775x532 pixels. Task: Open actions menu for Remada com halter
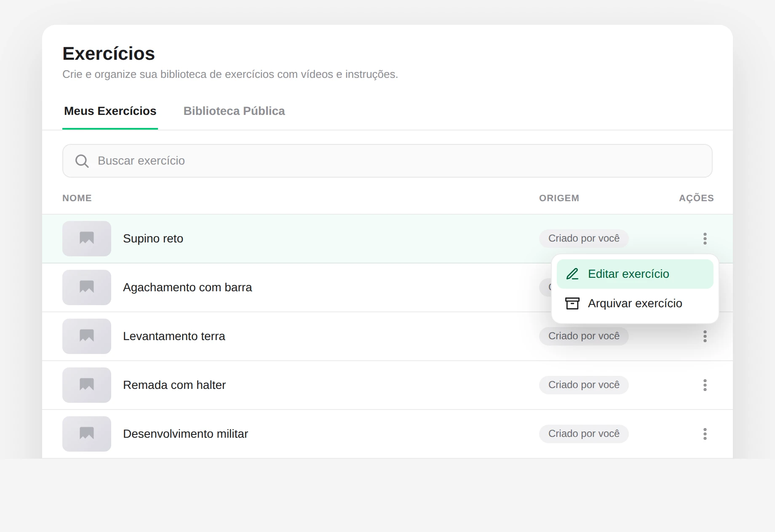(705, 385)
